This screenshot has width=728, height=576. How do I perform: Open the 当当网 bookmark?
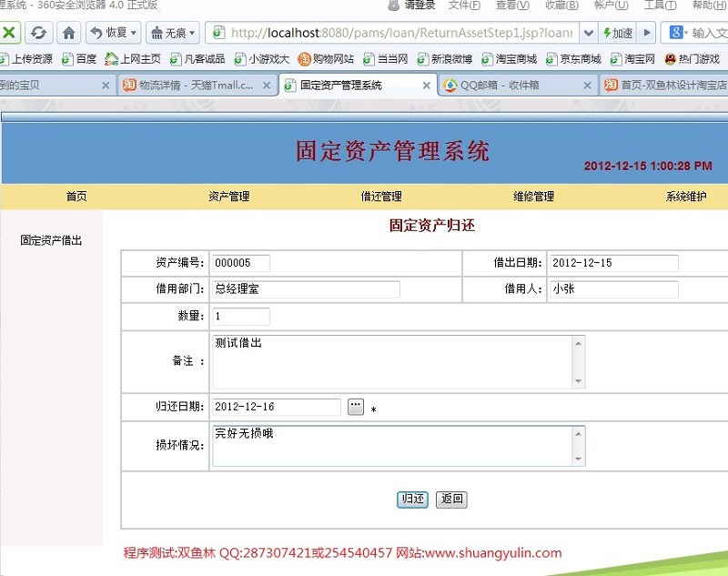tap(385, 59)
